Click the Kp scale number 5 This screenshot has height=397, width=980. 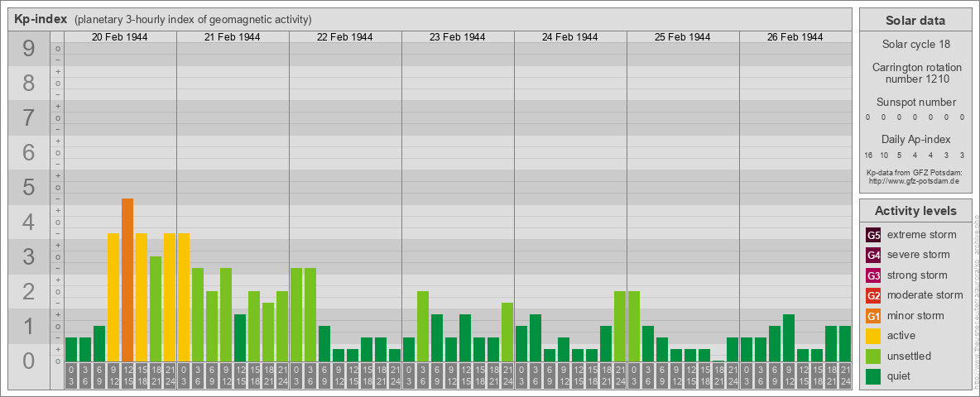[28, 187]
